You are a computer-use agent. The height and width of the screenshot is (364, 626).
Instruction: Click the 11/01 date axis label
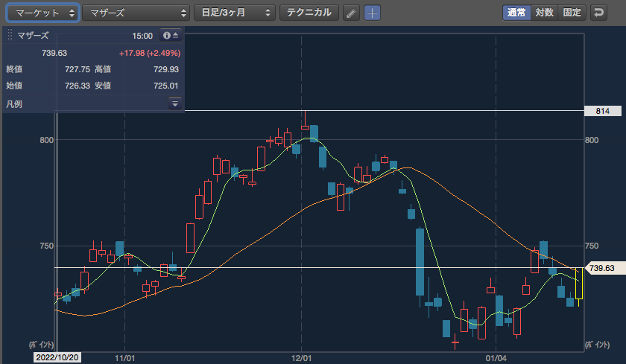tap(125, 358)
